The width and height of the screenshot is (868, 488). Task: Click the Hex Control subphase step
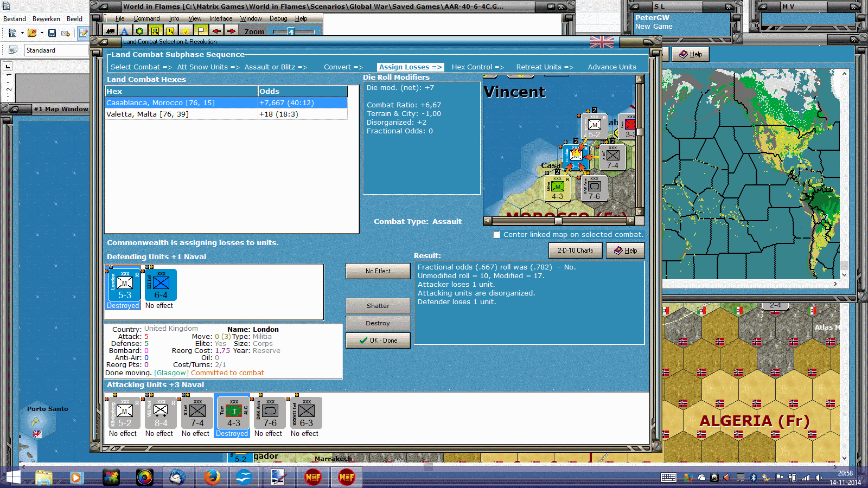point(477,67)
